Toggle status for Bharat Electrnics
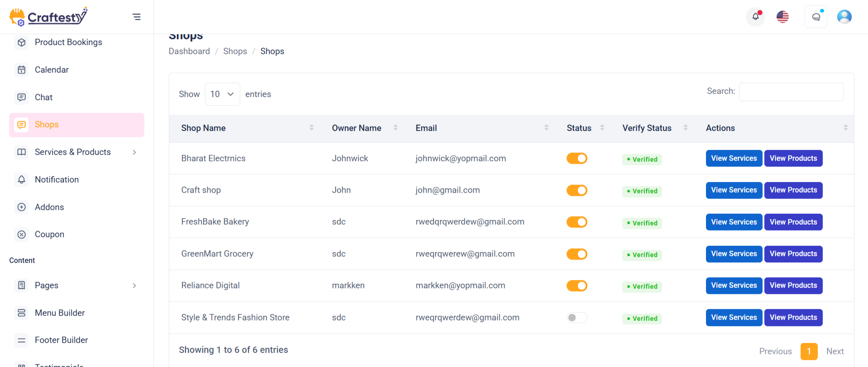This screenshot has height=367, width=868. [577, 158]
